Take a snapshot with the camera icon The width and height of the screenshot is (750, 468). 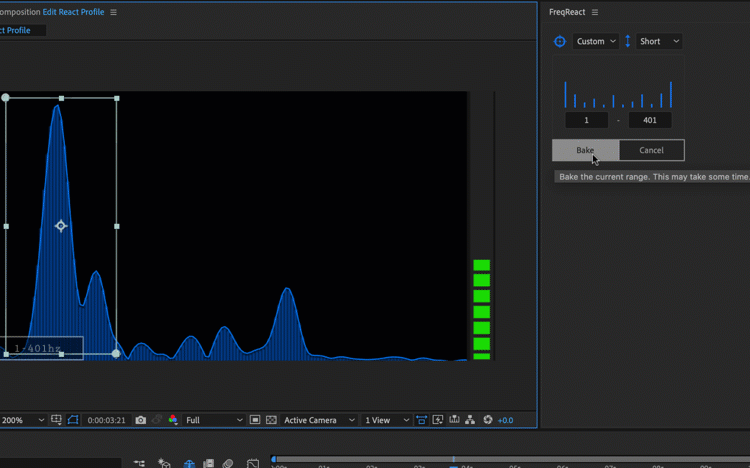[x=141, y=420]
